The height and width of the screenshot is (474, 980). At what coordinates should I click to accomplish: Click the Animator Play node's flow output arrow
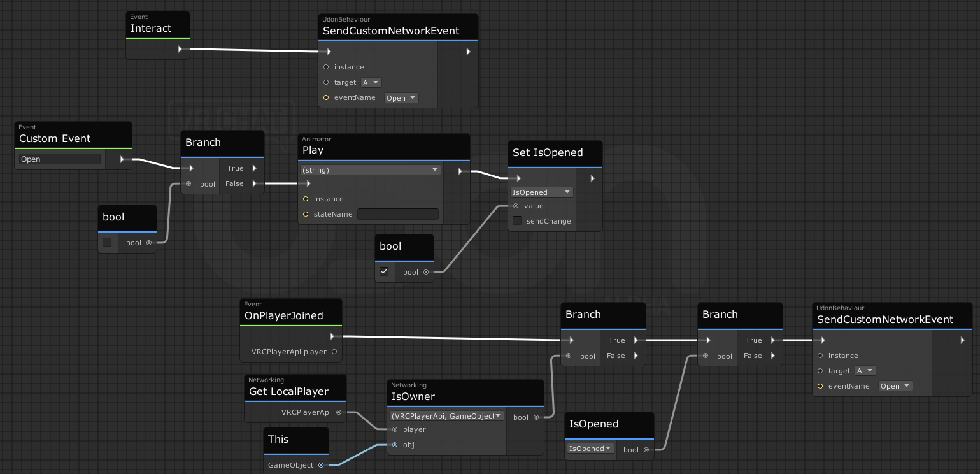pyautogui.click(x=460, y=171)
